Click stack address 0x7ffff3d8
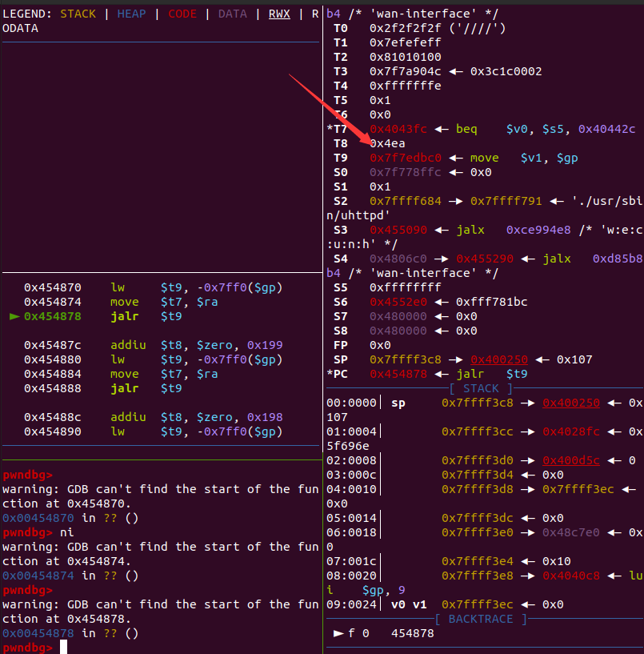 click(478, 489)
